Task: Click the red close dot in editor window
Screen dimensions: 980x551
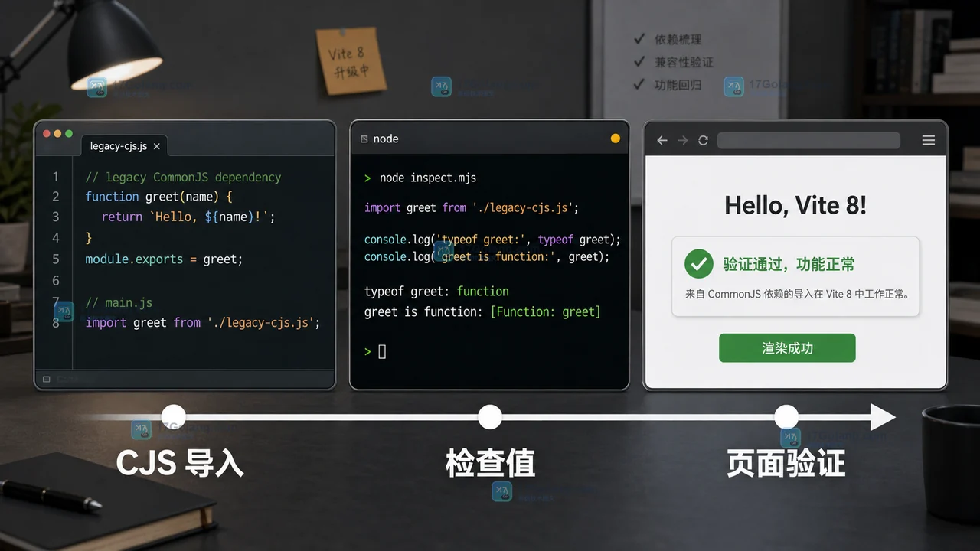Action: tap(47, 133)
